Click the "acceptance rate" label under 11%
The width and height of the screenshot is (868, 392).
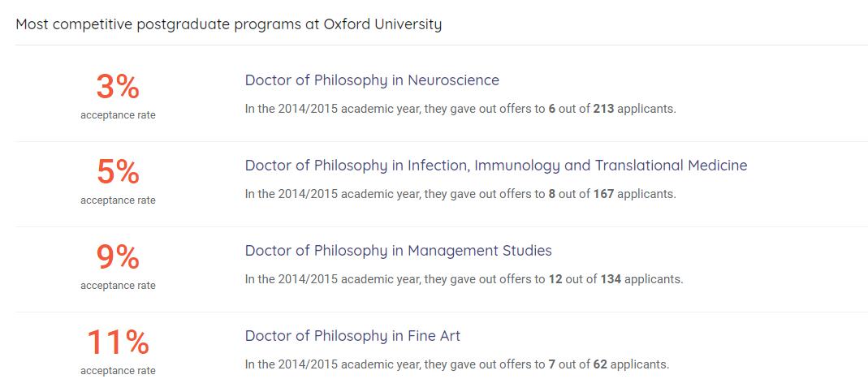[x=118, y=371]
